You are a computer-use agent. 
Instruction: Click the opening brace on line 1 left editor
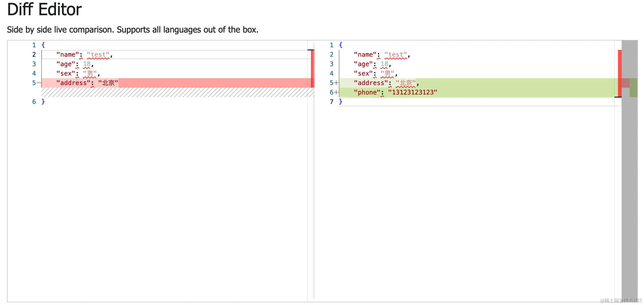point(43,45)
